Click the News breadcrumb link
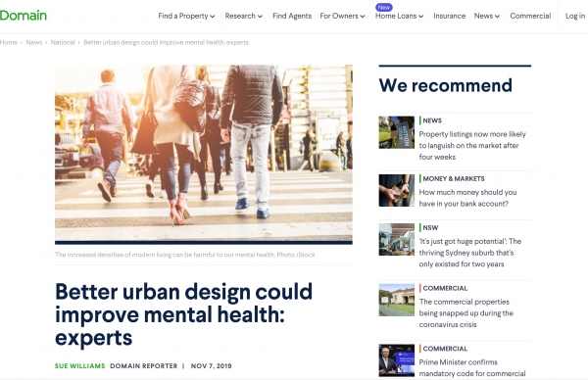Viewport: 588px width, 380px height. tap(34, 42)
